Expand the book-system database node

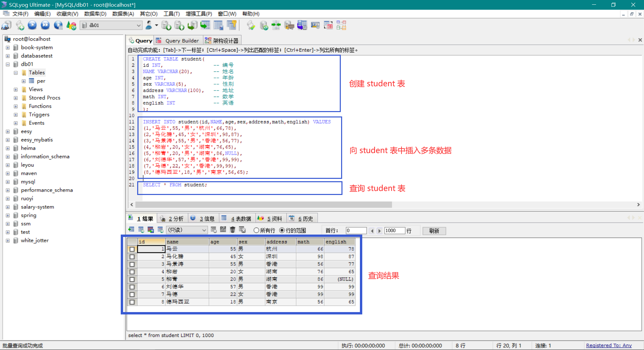coord(8,48)
